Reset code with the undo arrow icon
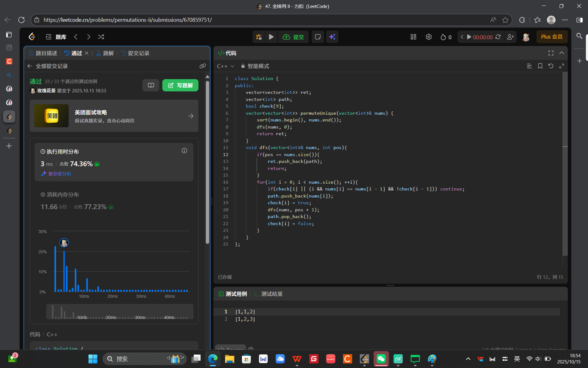Image resolution: width=588 pixels, height=368 pixels. (x=551, y=66)
